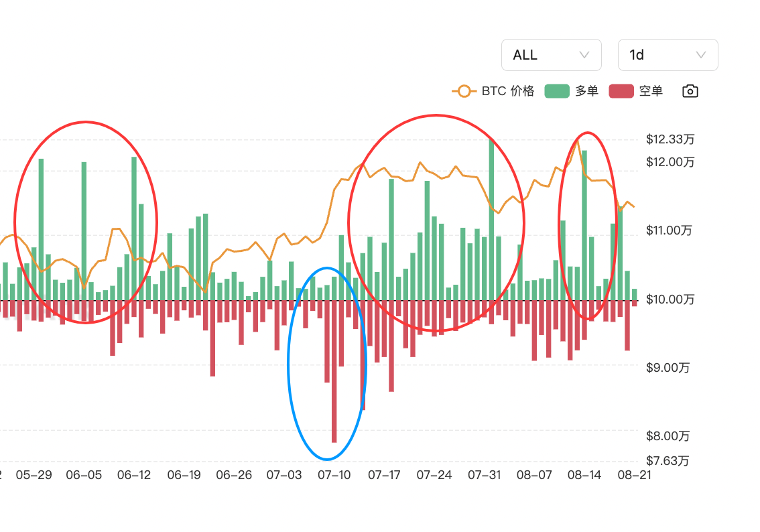Click the tallest red short bar near 07-10

[334, 371]
